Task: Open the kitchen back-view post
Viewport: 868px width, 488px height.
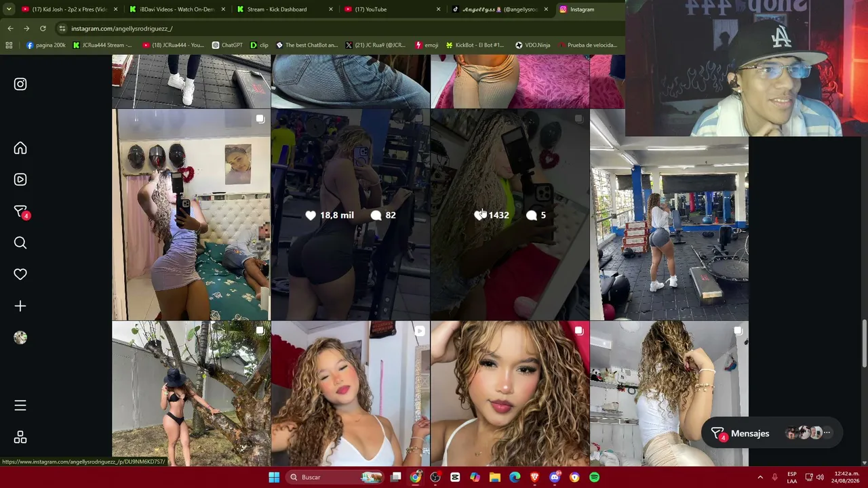Action: (669, 394)
